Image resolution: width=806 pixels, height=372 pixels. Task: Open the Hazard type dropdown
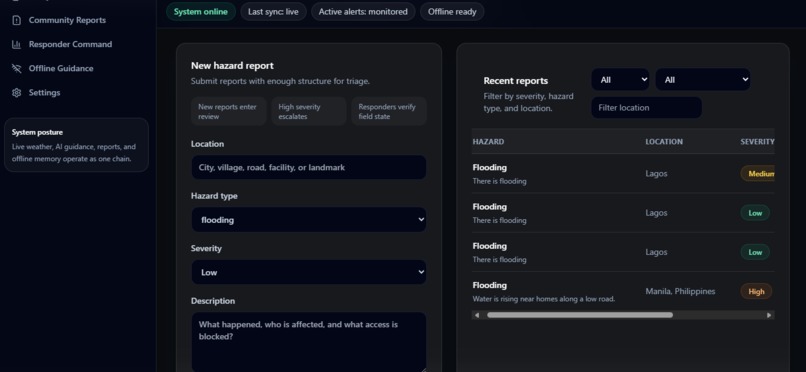pos(308,219)
